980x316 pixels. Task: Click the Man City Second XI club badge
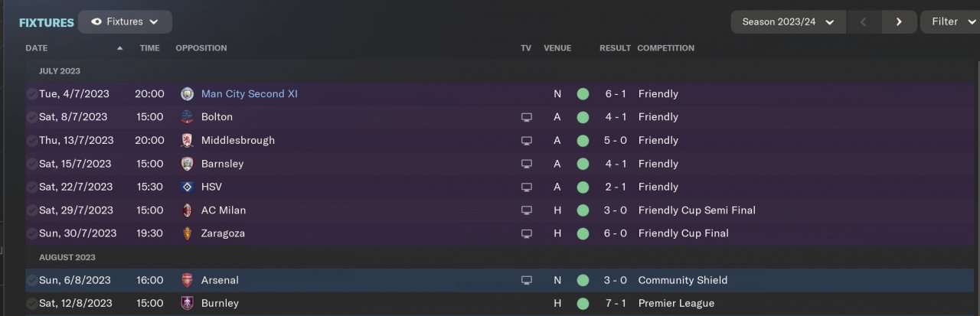[187, 94]
